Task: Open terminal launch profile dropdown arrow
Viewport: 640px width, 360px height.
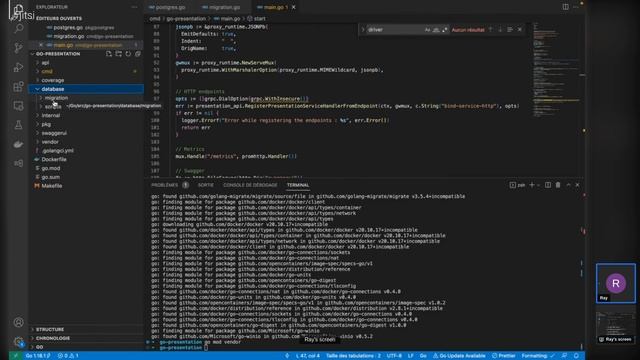Action: coord(538,185)
